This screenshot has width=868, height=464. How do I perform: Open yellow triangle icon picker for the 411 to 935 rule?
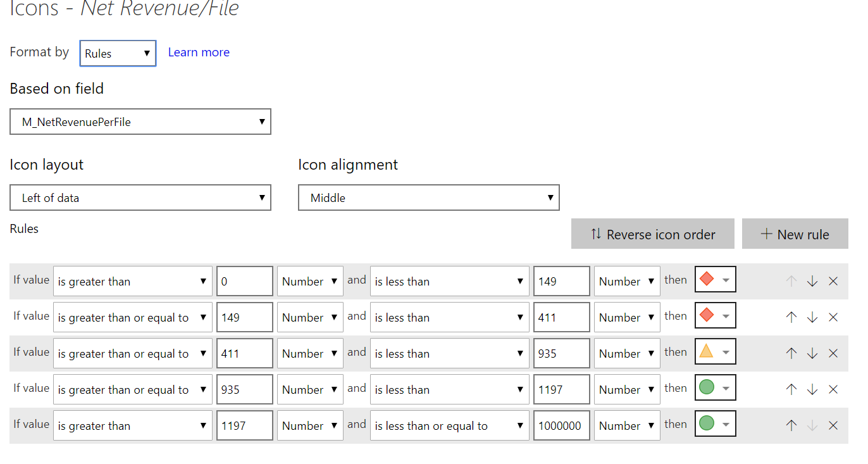click(716, 351)
